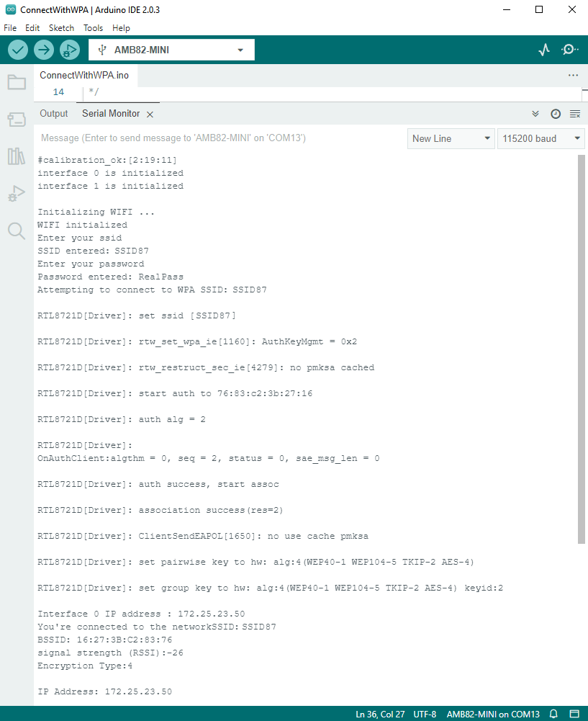The image size is (588, 721).
Task: Toggle timestamp display clock icon
Action: click(x=556, y=114)
